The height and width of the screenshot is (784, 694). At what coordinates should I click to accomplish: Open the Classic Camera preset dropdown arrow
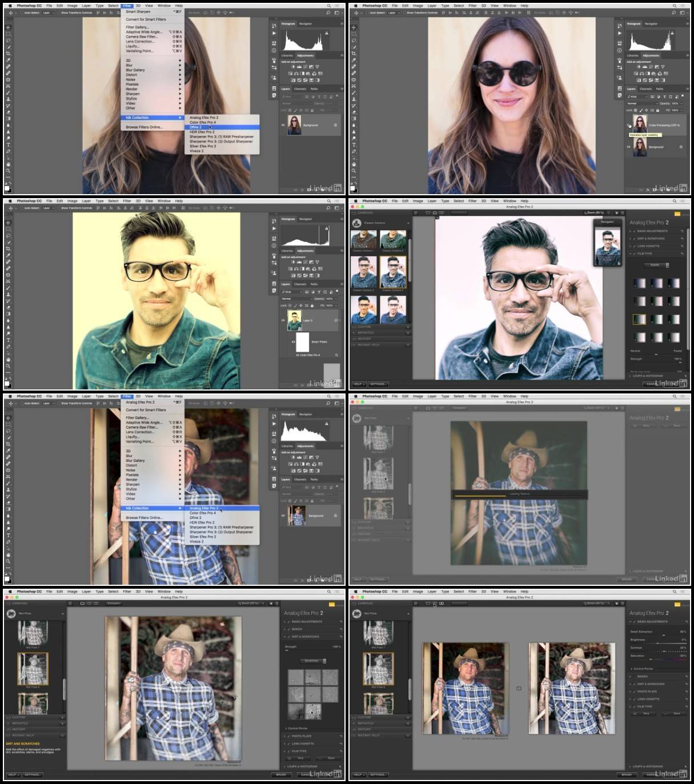(408, 223)
